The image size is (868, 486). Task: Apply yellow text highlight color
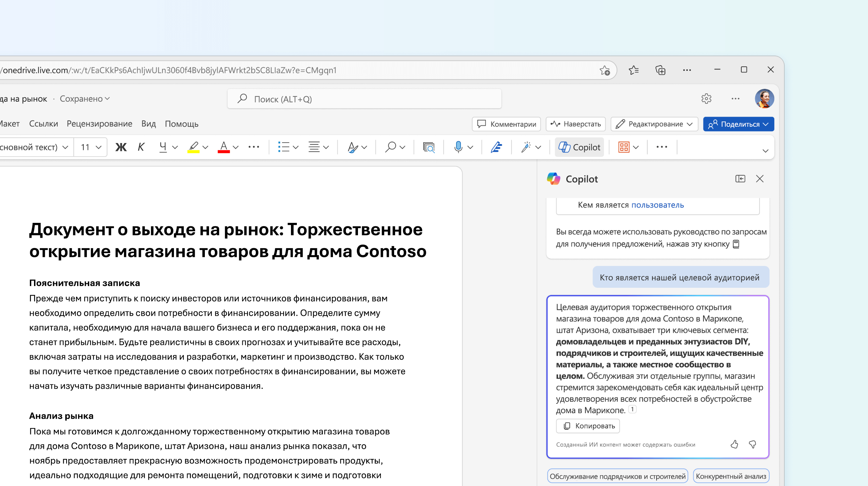(x=193, y=147)
